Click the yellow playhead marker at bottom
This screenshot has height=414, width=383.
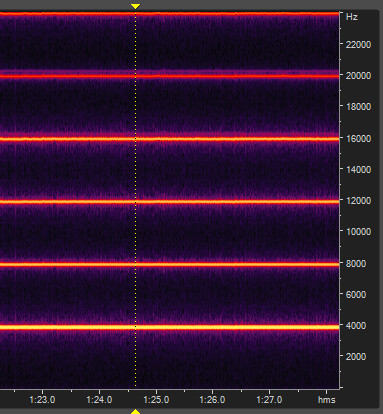135,412
